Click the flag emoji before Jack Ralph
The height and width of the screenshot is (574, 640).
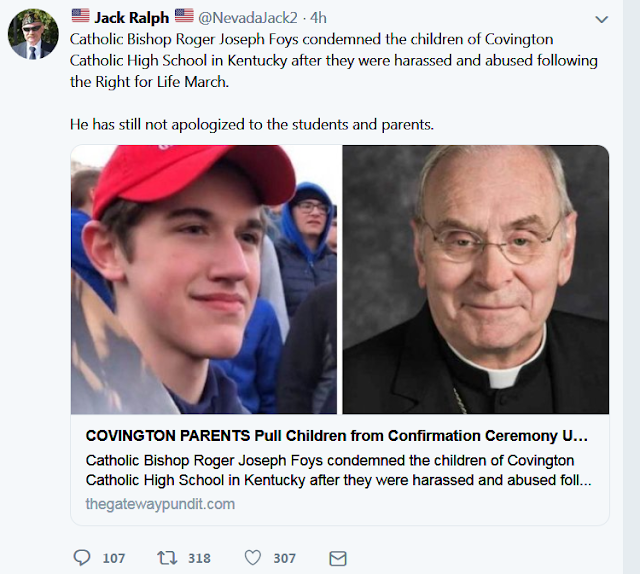[x=80, y=17]
